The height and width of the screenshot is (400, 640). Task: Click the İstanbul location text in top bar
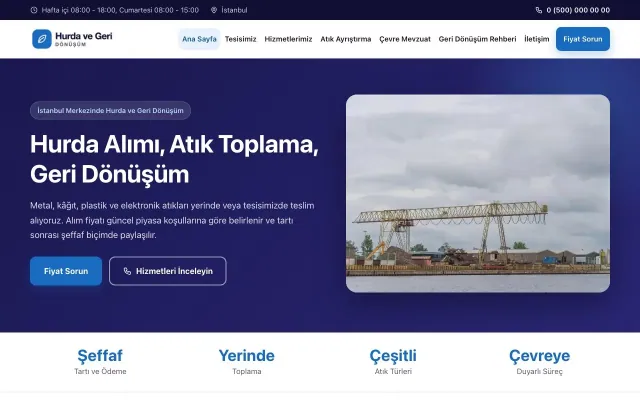pyautogui.click(x=234, y=10)
